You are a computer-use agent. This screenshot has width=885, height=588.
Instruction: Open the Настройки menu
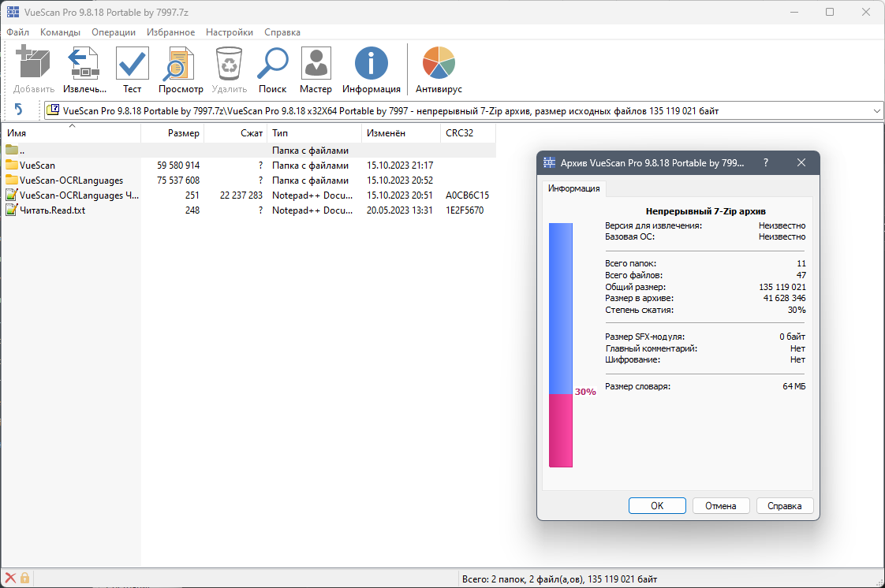229,32
